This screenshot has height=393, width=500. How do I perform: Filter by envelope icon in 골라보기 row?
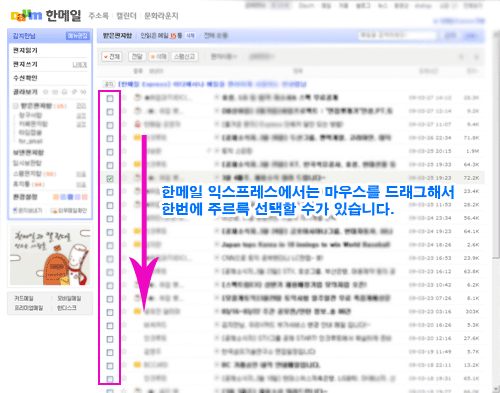tap(55, 92)
